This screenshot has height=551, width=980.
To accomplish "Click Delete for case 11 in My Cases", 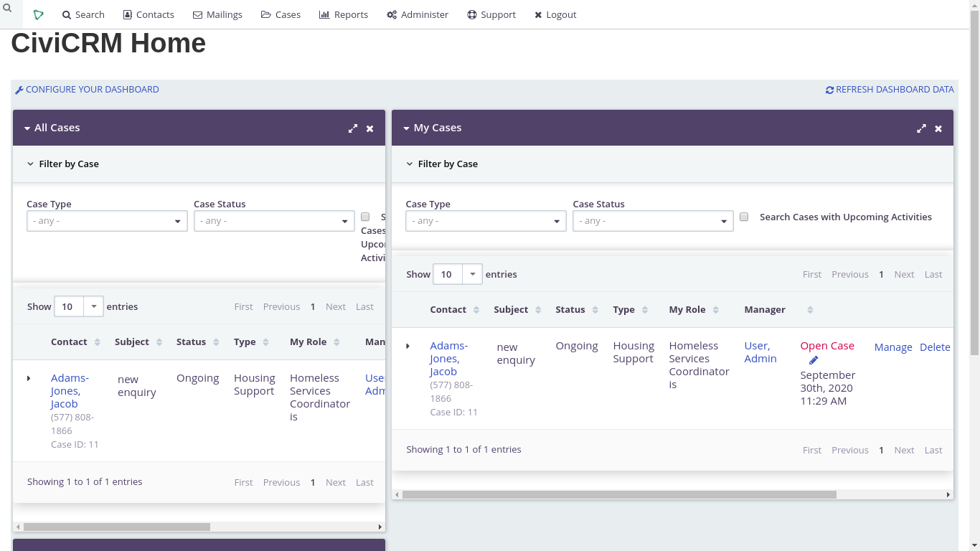I will coord(935,347).
